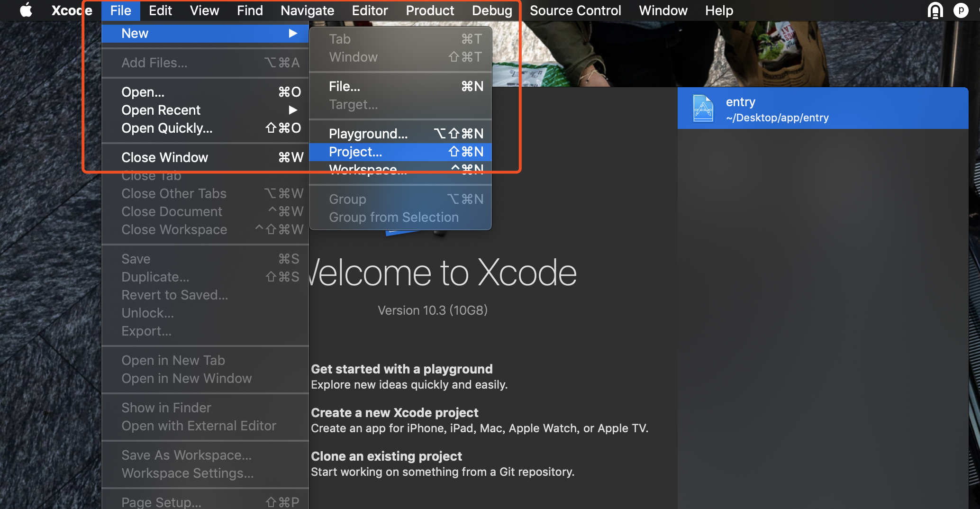This screenshot has height=509, width=980.
Task: Click the headphone status icon in menu bar
Action: (935, 10)
